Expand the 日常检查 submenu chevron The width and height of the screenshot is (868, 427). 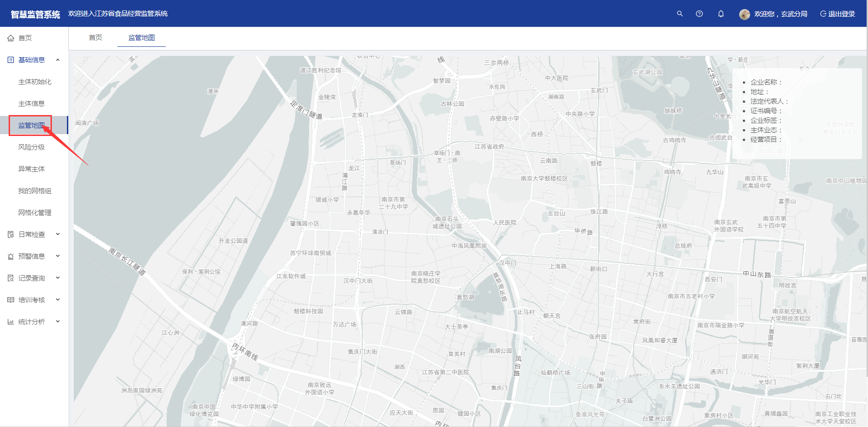coord(58,234)
